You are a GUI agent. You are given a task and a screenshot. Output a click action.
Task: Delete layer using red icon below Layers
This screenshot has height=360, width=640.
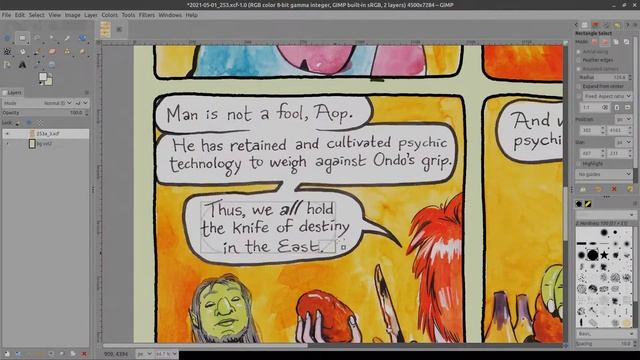(84, 353)
